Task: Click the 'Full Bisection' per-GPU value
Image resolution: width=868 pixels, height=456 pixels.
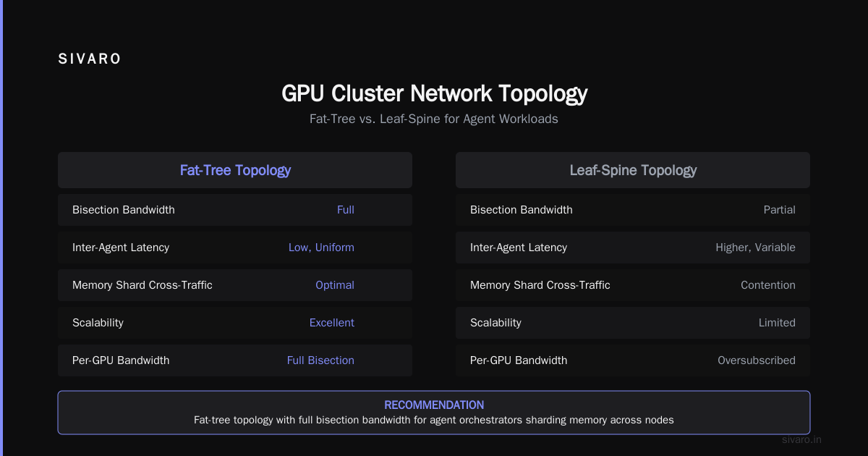Action: [320, 360]
